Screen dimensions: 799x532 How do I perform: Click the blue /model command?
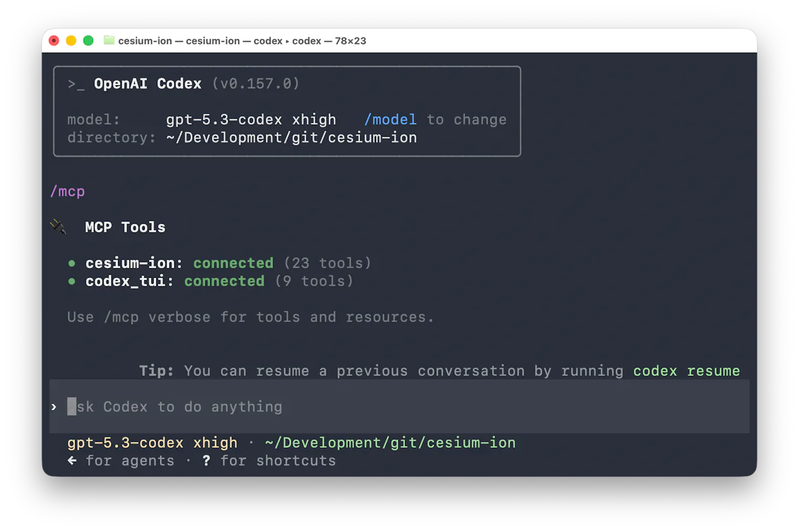click(390, 120)
